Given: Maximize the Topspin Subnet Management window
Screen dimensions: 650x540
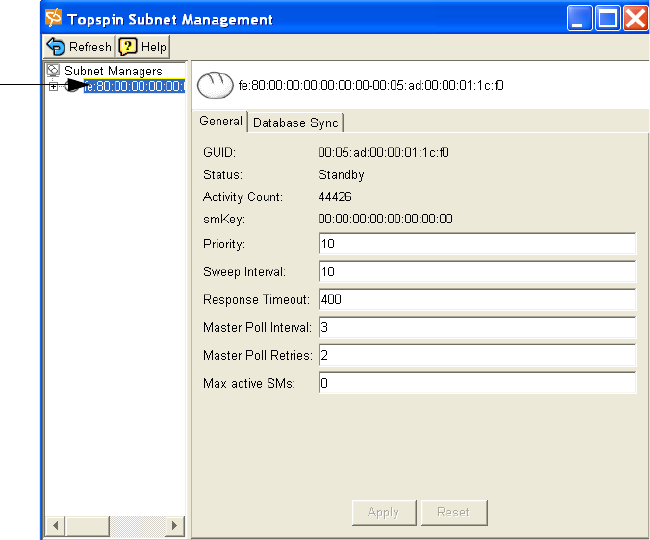Looking at the screenshot, I should [607, 19].
